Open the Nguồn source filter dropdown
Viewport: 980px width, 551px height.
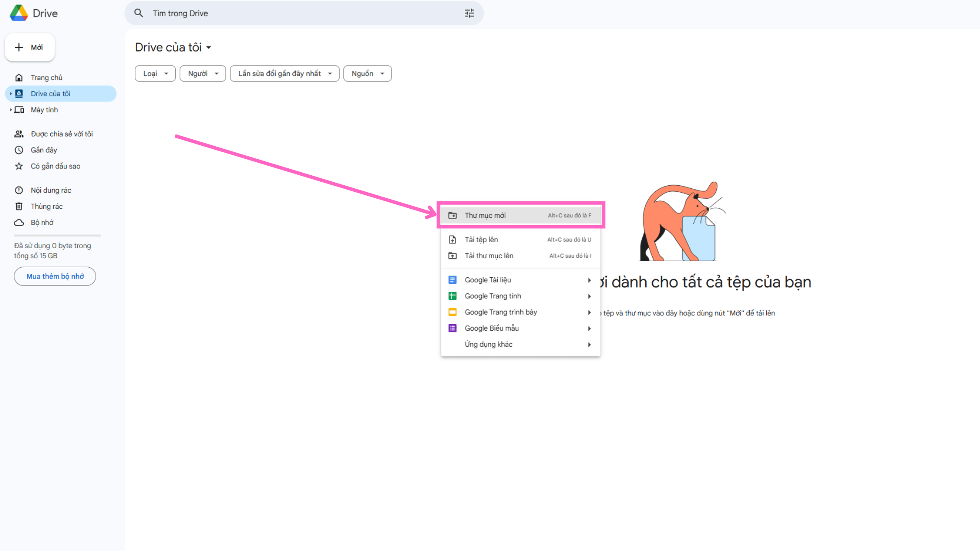coord(367,74)
